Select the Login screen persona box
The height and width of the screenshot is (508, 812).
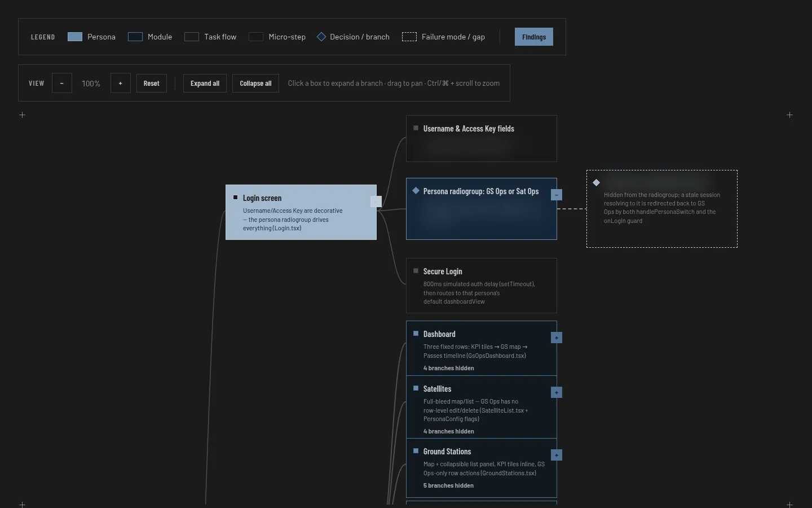click(301, 212)
